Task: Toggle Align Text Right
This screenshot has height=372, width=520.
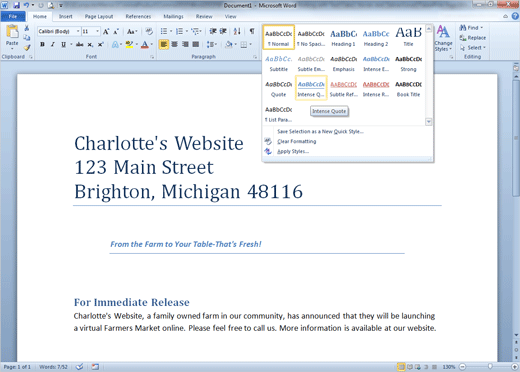Action: 185,44
